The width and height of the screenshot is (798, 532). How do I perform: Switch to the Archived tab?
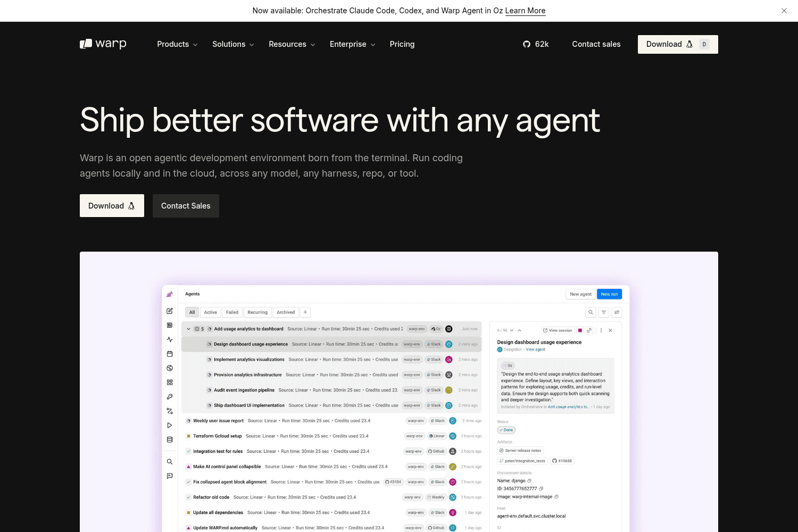pos(286,312)
